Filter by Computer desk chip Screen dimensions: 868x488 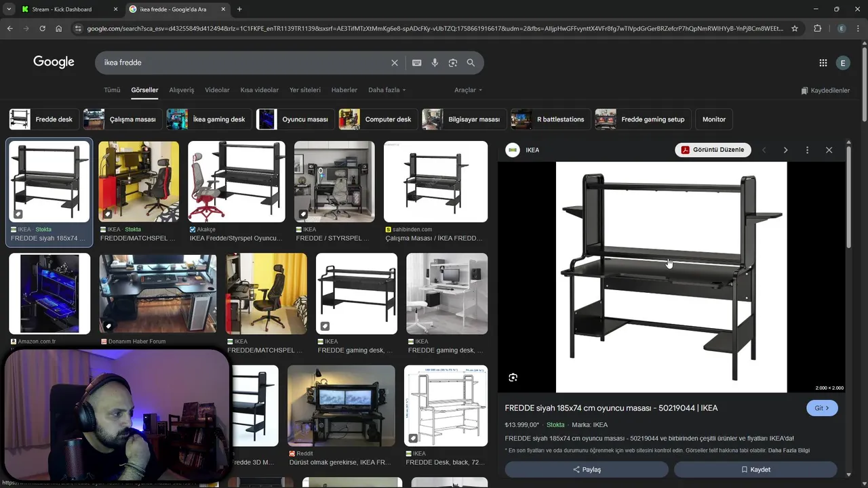tap(378, 119)
